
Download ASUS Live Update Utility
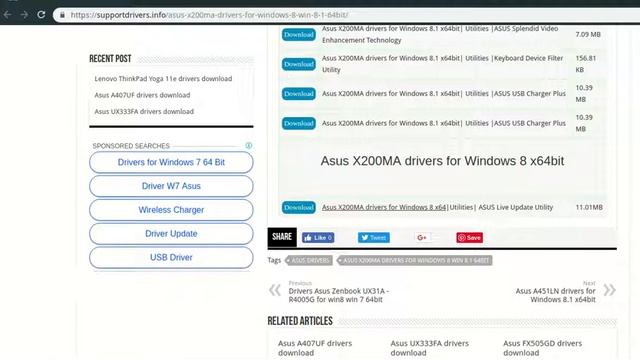coord(299,207)
